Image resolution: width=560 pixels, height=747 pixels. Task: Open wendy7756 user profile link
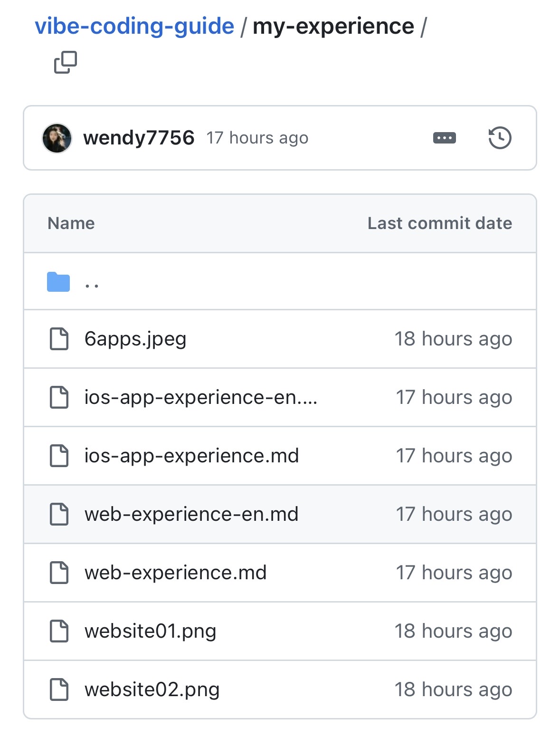pyautogui.click(x=139, y=138)
